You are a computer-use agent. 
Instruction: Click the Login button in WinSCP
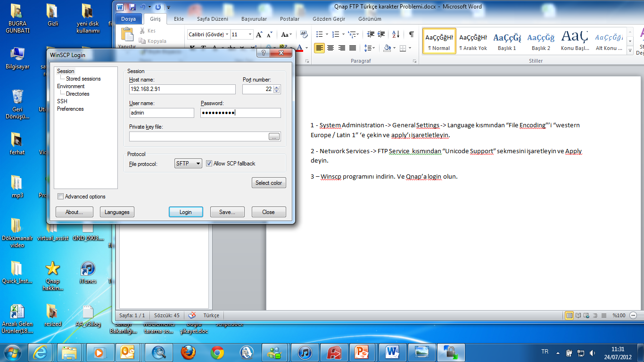[x=186, y=212]
